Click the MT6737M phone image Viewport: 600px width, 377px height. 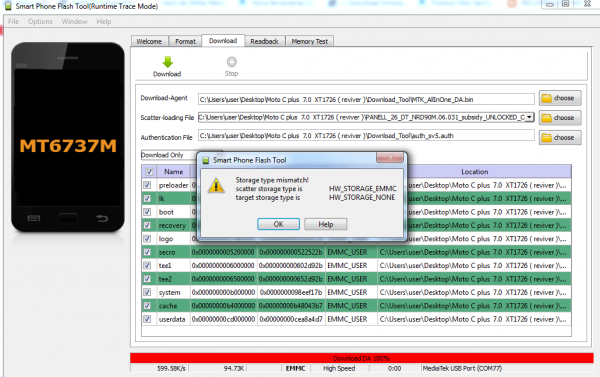(68, 137)
